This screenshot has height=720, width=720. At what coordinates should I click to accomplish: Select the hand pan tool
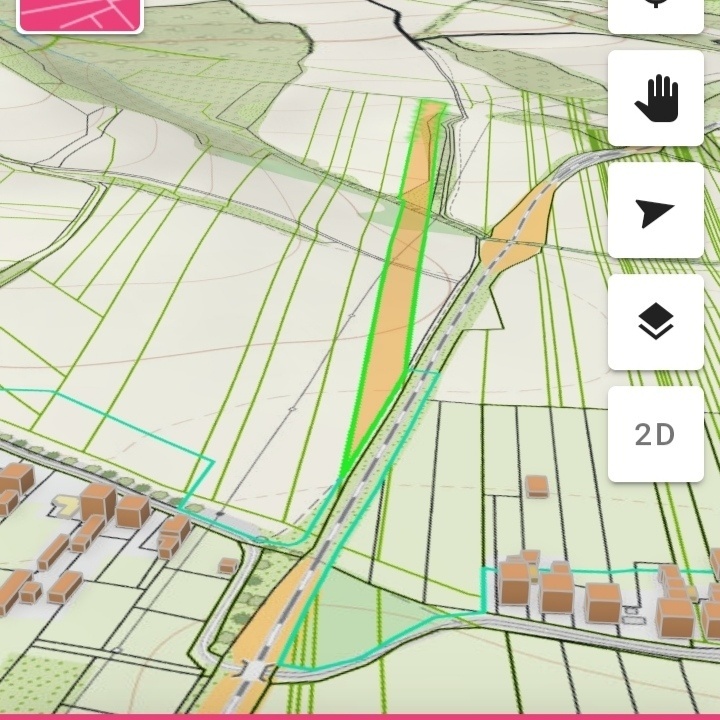656,98
